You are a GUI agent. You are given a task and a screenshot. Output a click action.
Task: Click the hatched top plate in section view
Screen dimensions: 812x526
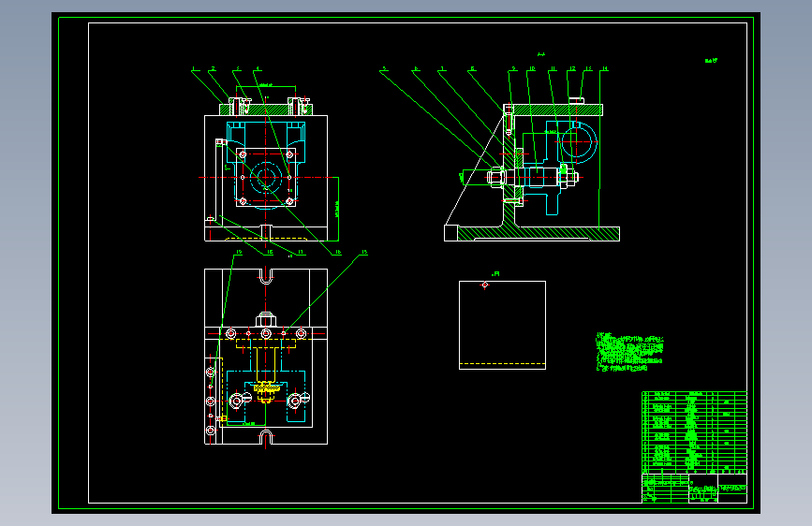556,110
